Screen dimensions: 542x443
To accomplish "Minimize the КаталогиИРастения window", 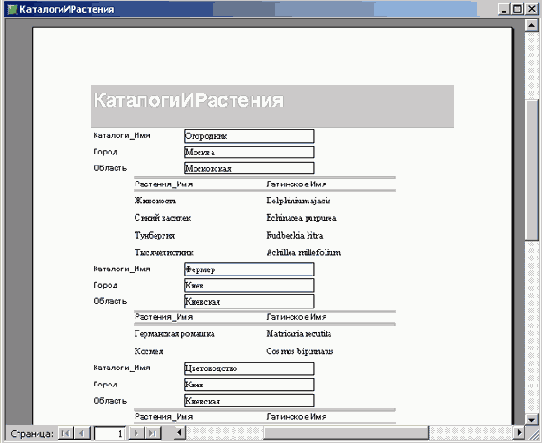I will pyautogui.click(x=504, y=9).
